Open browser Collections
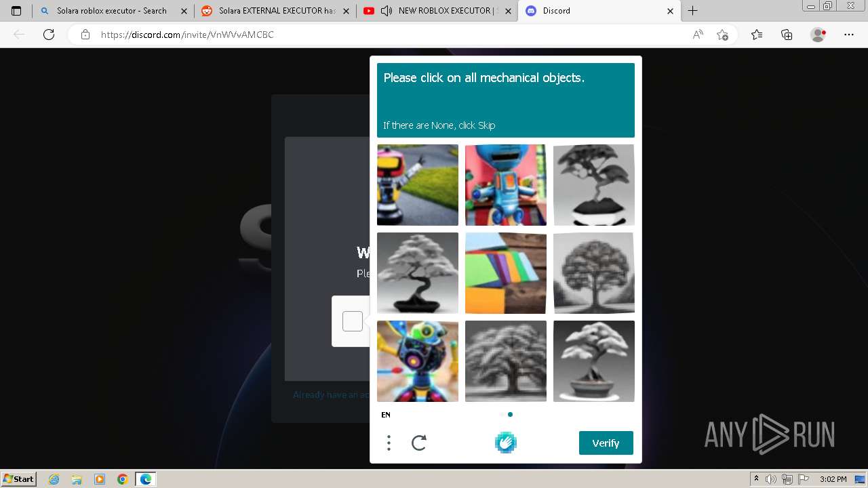Image resolution: width=868 pixels, height=488 pixels. click(x=787, y=35)
